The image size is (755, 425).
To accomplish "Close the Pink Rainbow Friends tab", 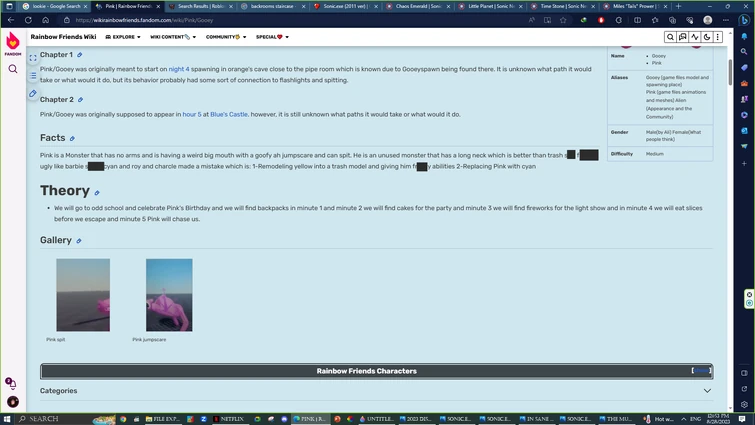I will (x=158, y=6).
